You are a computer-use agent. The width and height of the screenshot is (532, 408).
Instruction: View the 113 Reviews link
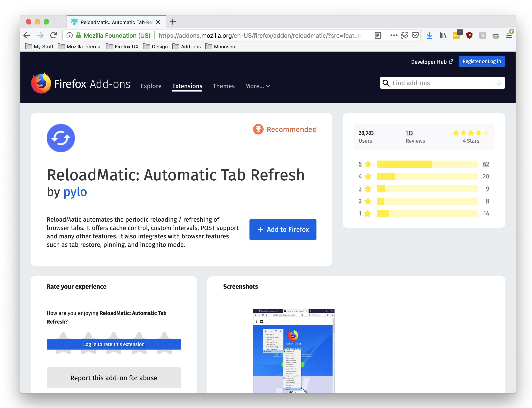[415, 137]
